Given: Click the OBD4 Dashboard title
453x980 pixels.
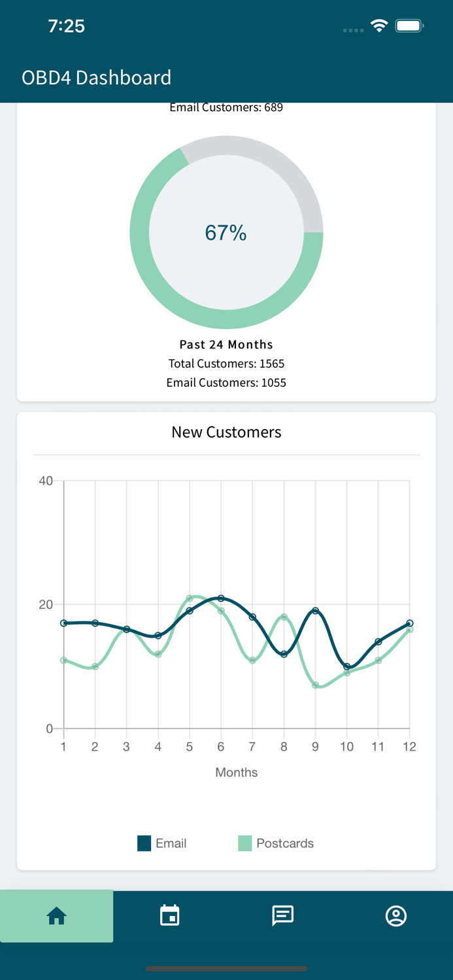Looking at the screenshot, I should click(x=96, y=77).
